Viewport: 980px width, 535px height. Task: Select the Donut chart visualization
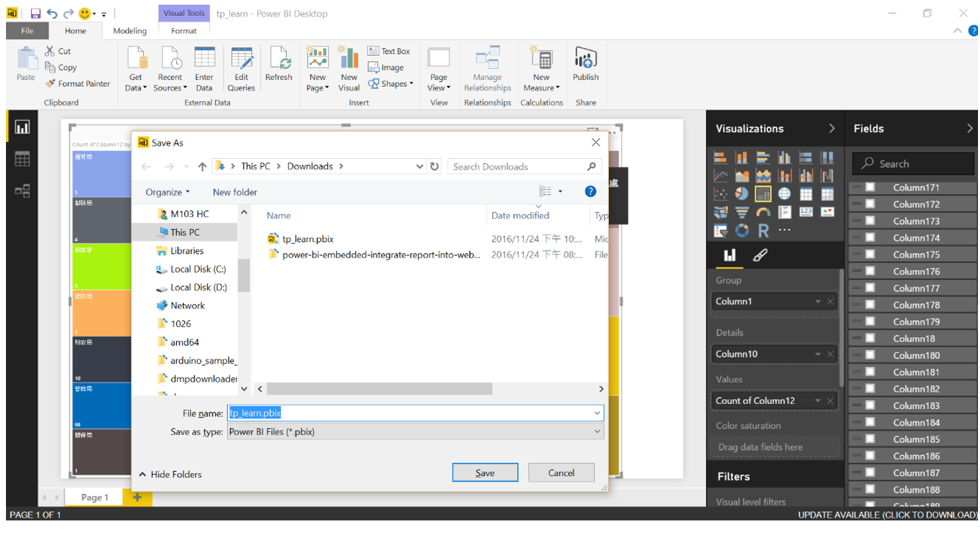pos(741,230)
